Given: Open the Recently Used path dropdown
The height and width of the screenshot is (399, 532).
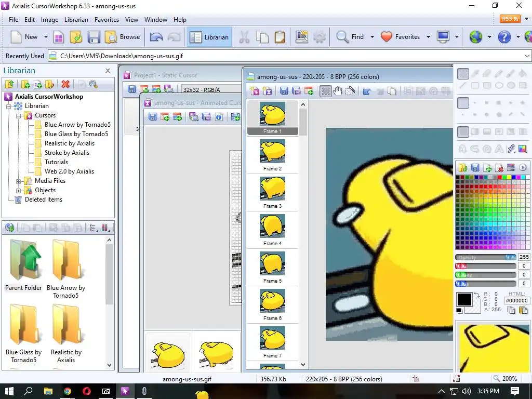Looking at the screenshot, I should tap(527, 56).
